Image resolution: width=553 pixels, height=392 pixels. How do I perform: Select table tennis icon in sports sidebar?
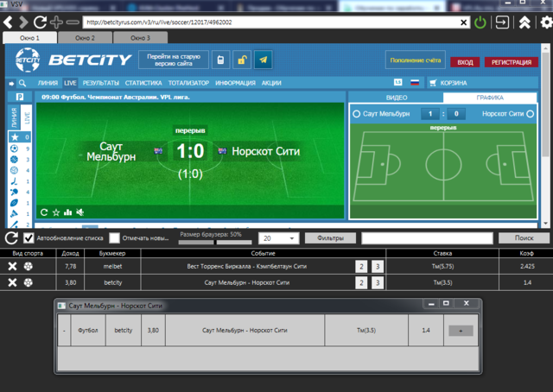14,193
